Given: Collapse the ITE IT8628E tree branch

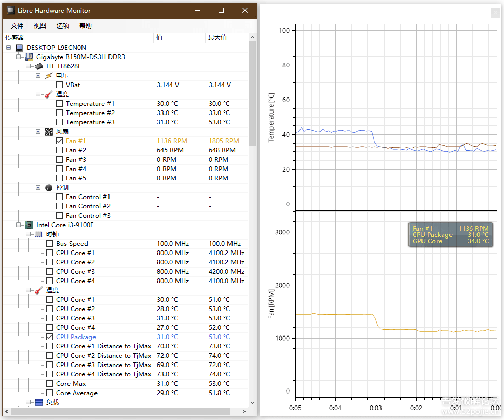Looking at the screenshot, I should pyautogui.click(x=28, y=66).
